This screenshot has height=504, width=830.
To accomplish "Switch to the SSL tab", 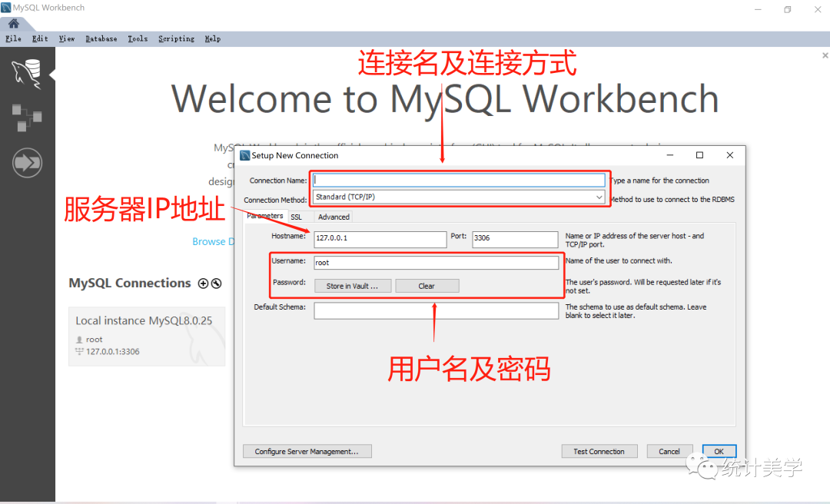I will 297,217.
